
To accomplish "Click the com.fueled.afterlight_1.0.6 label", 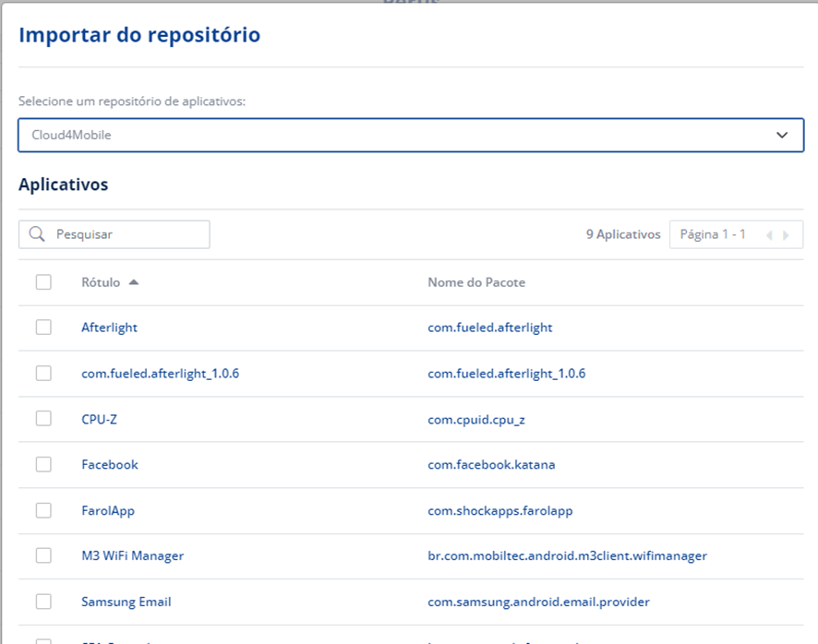I will 160,374.
